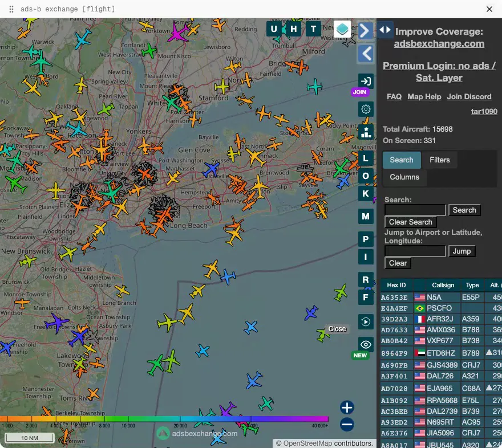Open the Join Discord link
This screenshot has width=502, height=448.
469,96
